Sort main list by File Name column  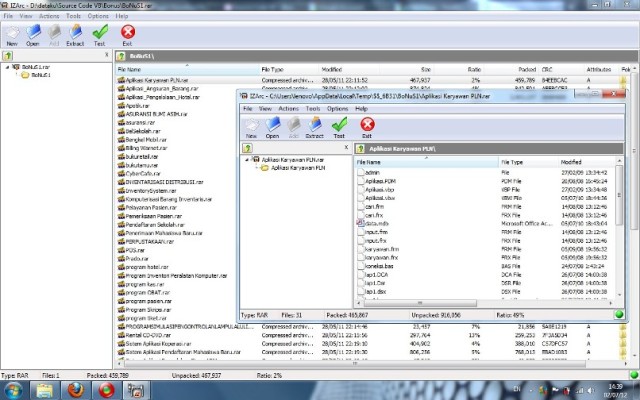[x=187, y=69]
